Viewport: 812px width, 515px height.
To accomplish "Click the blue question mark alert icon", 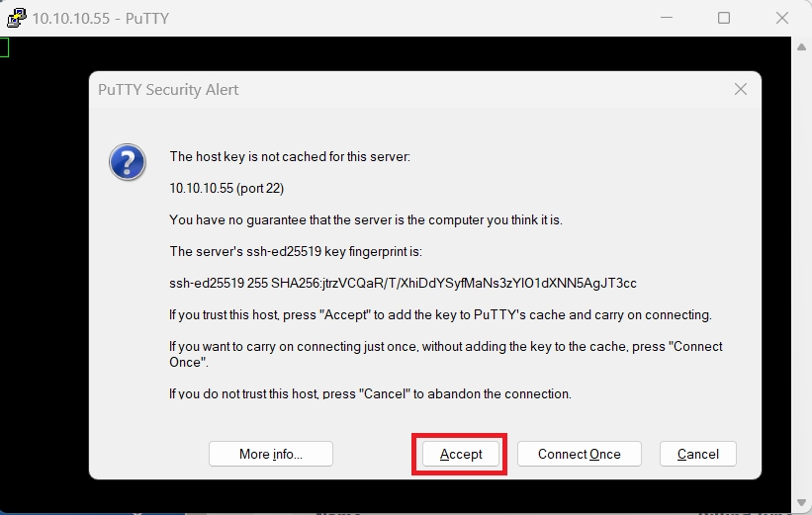I will 128,161.
